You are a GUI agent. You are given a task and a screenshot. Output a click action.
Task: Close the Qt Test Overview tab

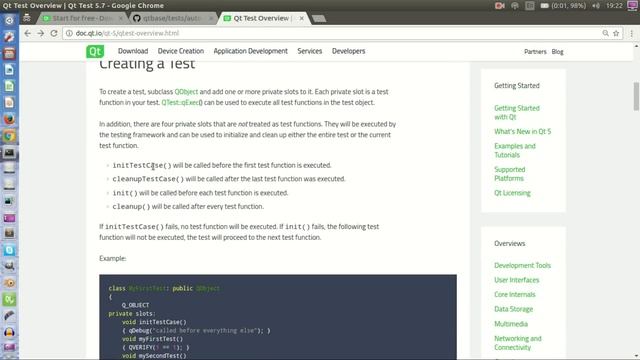[x=302, y=18]
